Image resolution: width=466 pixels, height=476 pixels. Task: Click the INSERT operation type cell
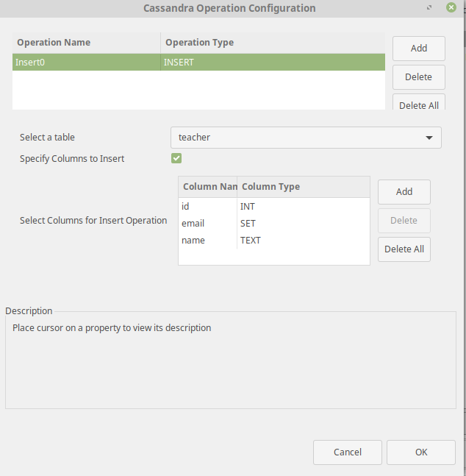tap(273, 63)
